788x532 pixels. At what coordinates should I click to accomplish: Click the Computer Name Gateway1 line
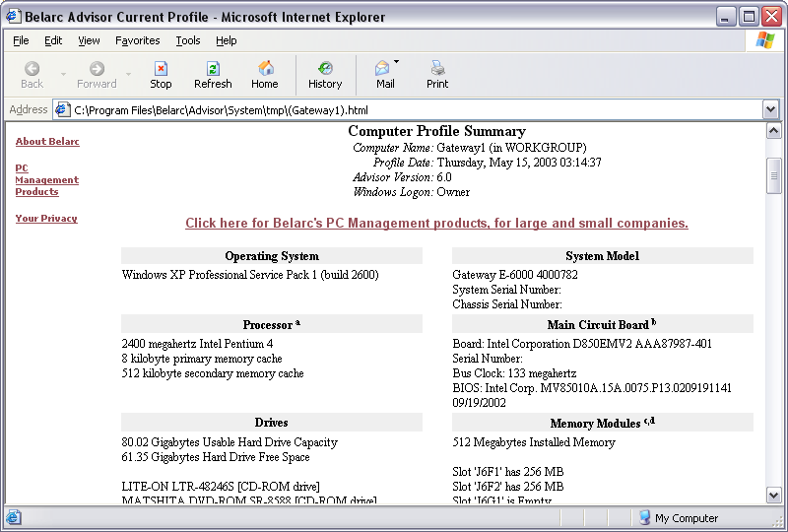[470, 148]
